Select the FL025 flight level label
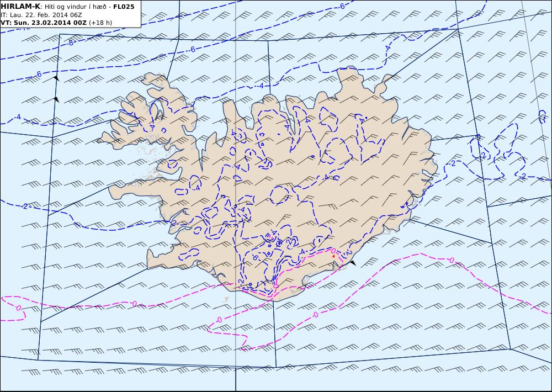This screenshot has width=552, height=392. click(x=124, y=7)
